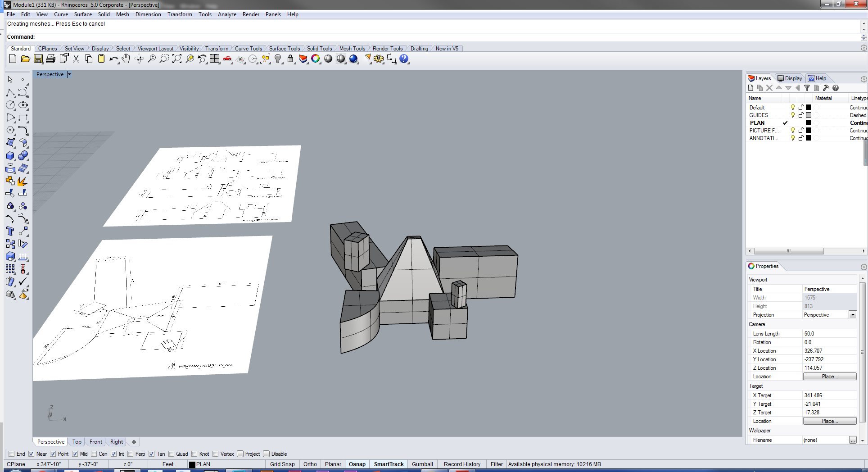Select the Text object tool in the sidebar
868x472 pixels.
(10, 231)
